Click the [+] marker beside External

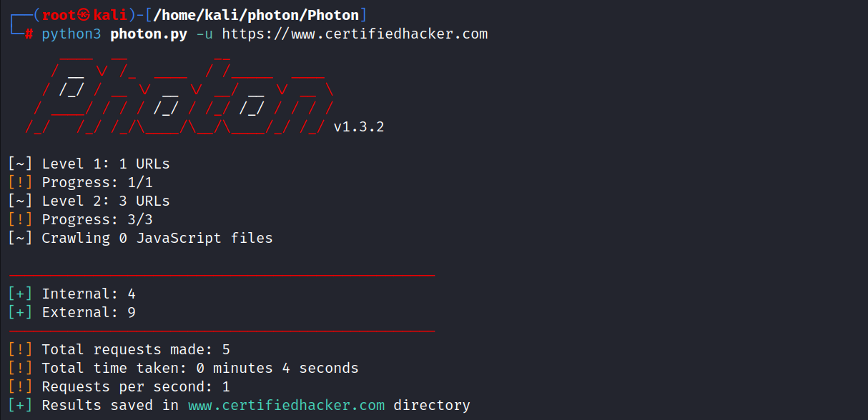[x=20, y=312]
